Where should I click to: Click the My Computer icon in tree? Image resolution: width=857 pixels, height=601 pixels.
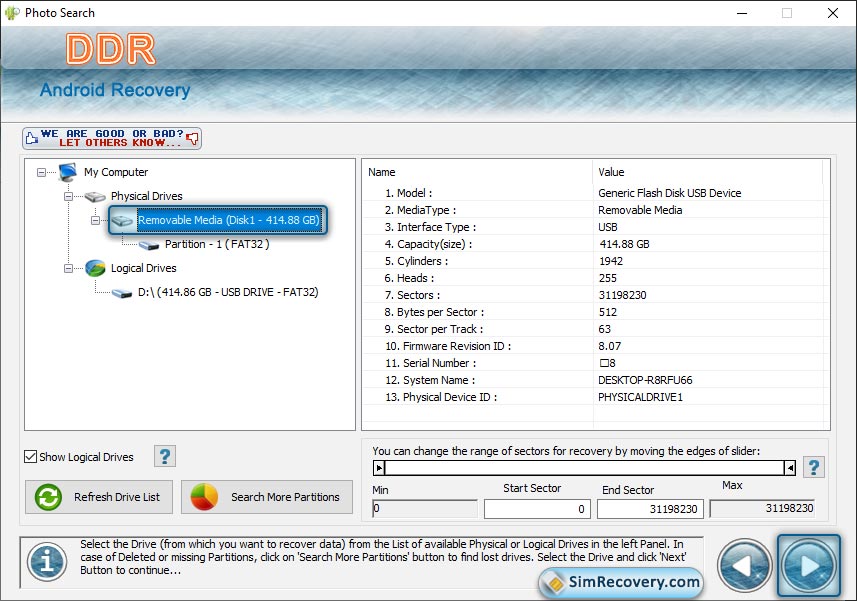(68, 172)
